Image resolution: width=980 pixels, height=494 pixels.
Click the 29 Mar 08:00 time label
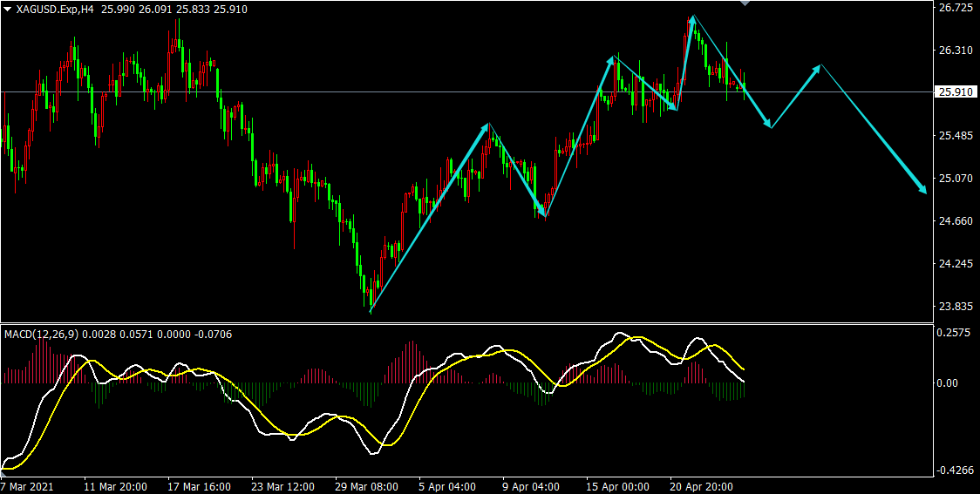(x=367, y=486)
